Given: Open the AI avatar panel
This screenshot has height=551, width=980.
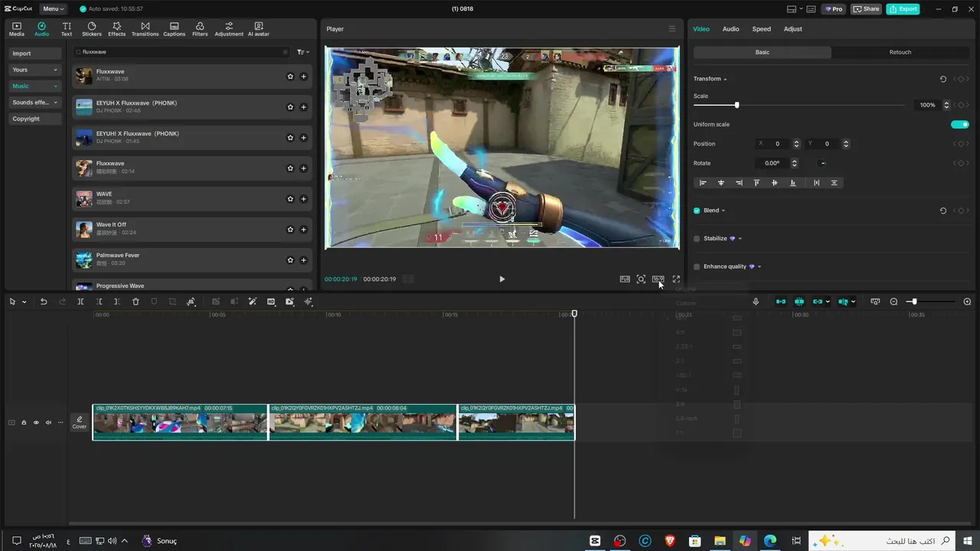Looking at the screenshot, I should (x=259, y=29).
